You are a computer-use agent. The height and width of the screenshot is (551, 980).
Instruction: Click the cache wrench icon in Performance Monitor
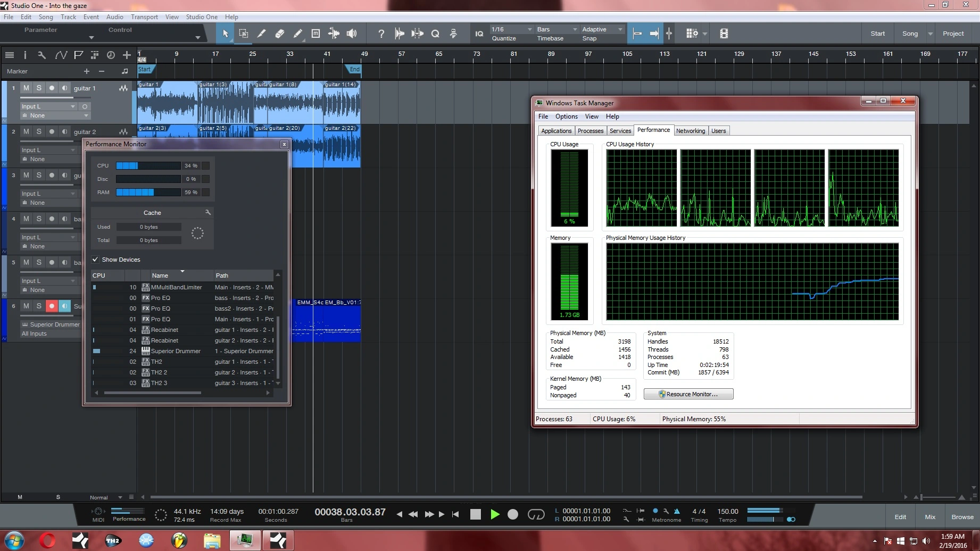point(207,212)
